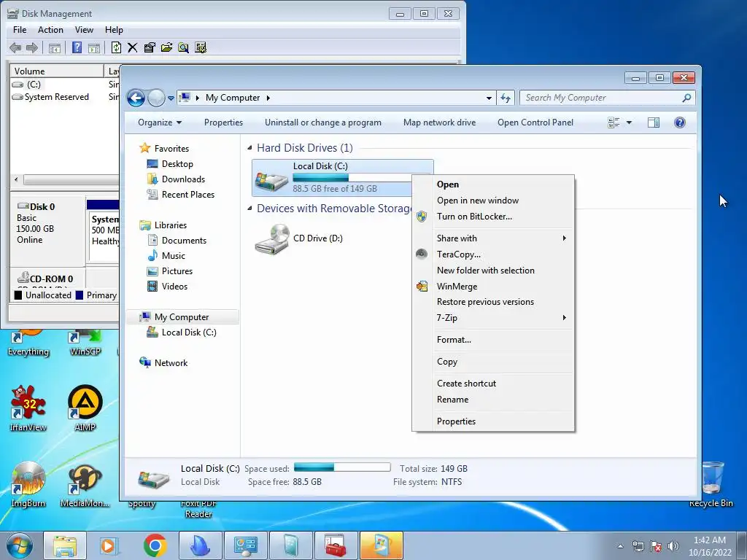The height and width of the screenshot is (560, 747).
Task: Click the search magnifier in Explorer
Action: 686,98
